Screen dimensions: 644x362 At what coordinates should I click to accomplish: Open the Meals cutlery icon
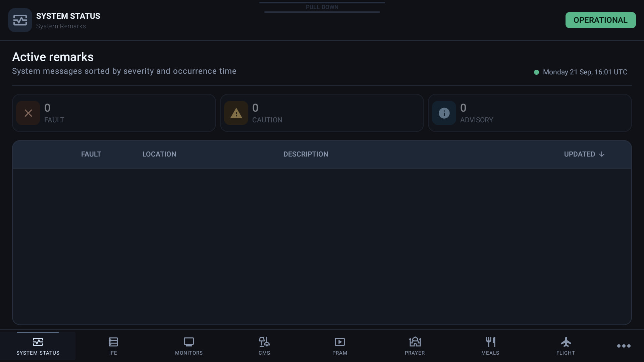click(x=490, y=342)
